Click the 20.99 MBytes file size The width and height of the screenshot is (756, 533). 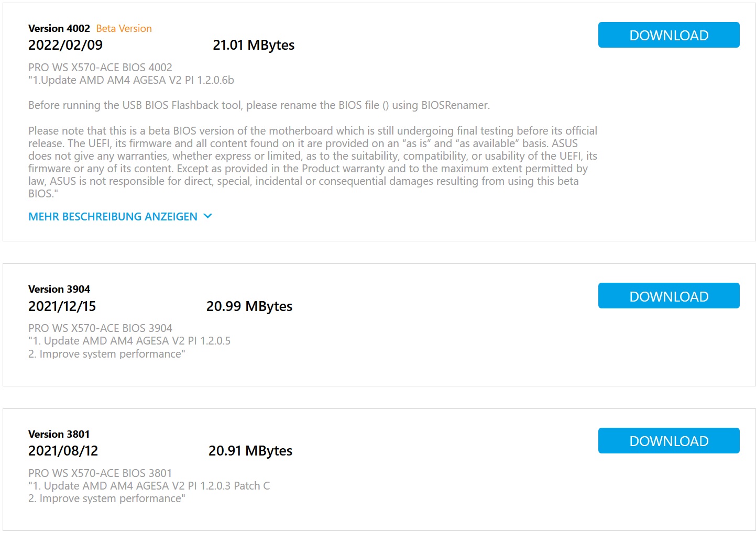click(x=249, y=306)
